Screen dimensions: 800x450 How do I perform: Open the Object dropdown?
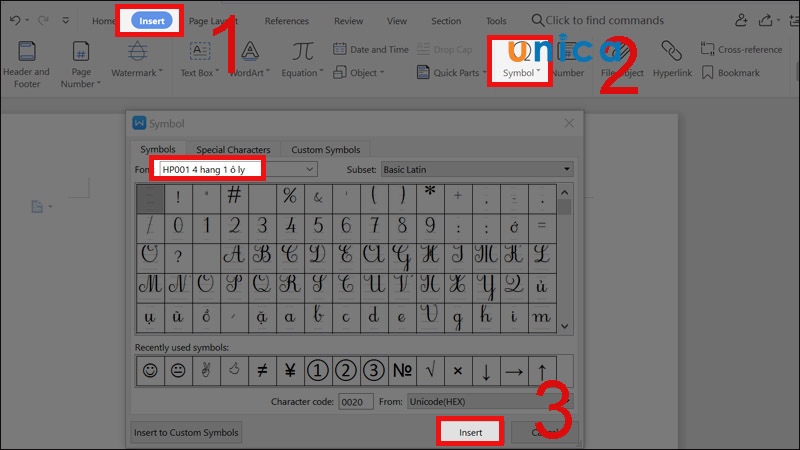coord(359,72)
